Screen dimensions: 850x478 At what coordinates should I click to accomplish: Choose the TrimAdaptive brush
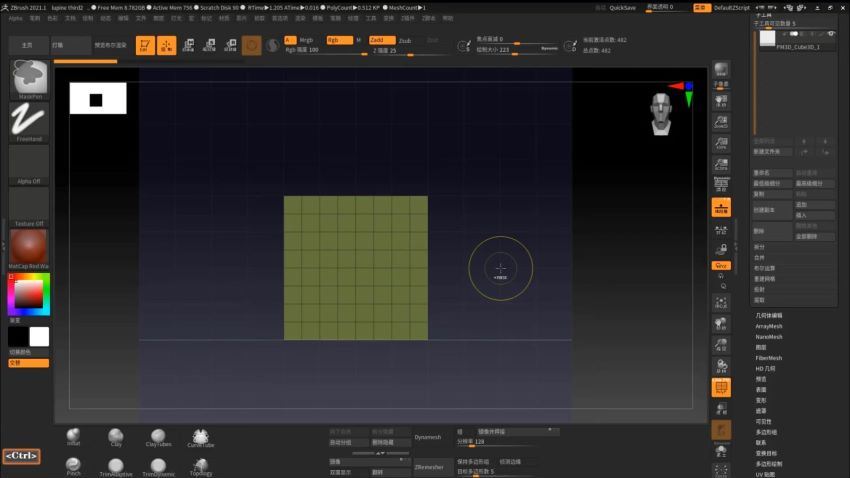pos(116,467)
